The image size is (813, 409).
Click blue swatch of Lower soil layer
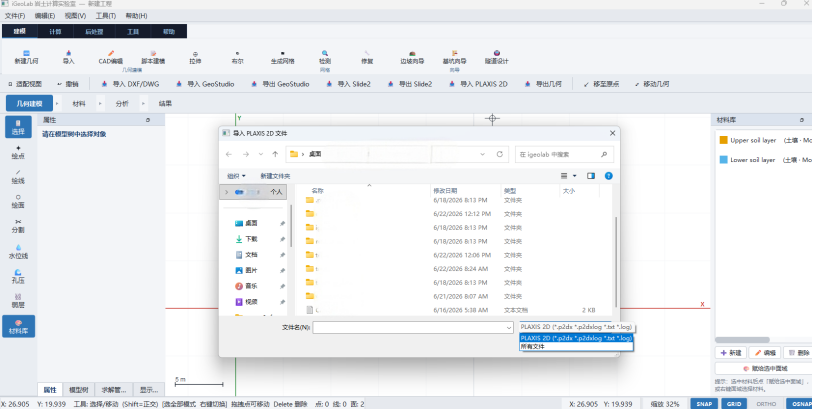[x=724, y=160]
